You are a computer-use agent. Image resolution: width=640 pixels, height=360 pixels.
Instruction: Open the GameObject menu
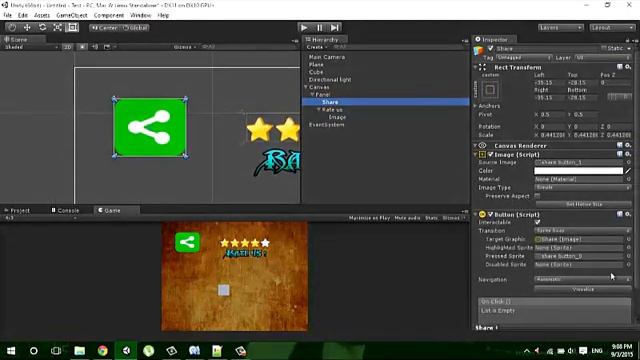tap(72, 15)
